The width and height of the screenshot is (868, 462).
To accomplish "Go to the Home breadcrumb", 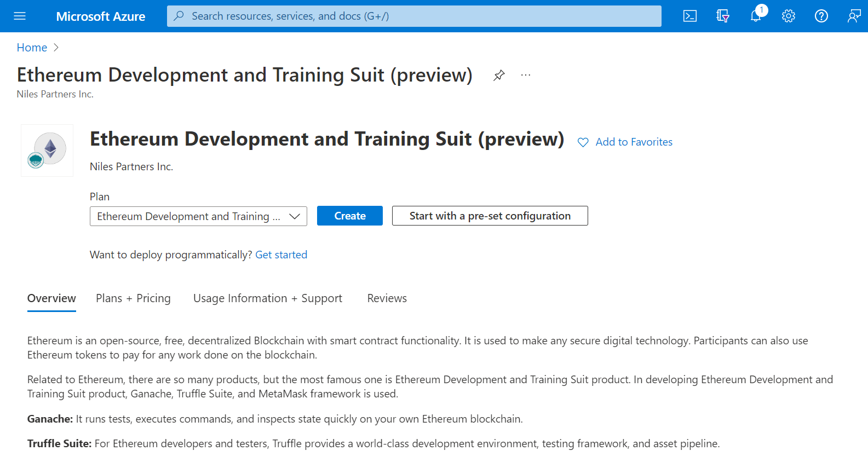I will 32,48.
